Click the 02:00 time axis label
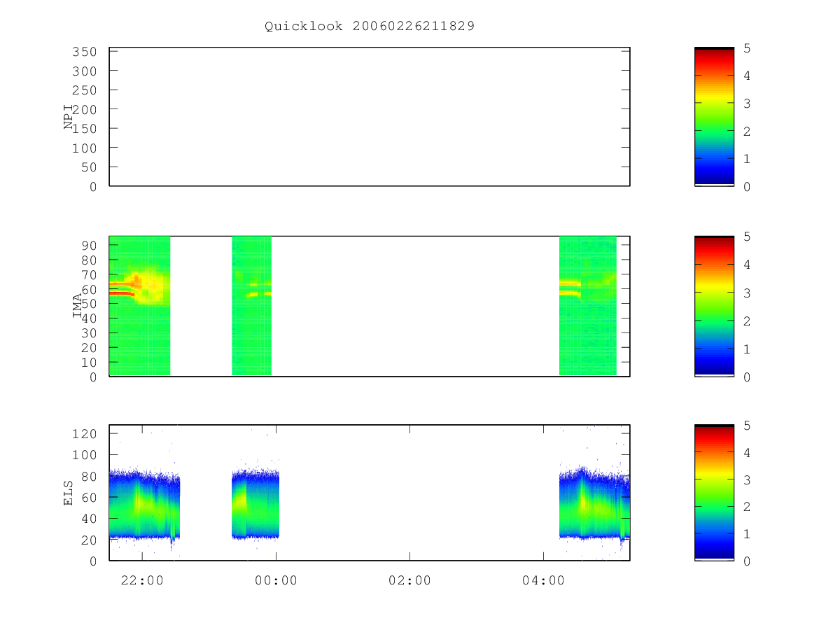 [409, 580]
